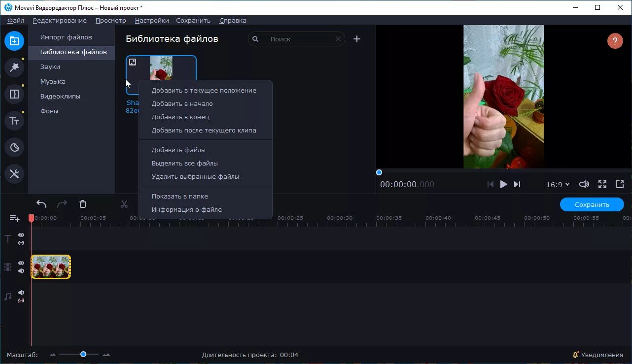This screenshot has height=364, width=632.
Task: Open the file import tab icon
Action: click(14, 41)
